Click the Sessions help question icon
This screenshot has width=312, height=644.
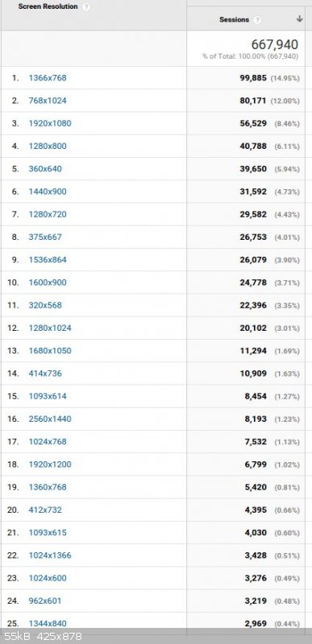click(x=257, y=19)
